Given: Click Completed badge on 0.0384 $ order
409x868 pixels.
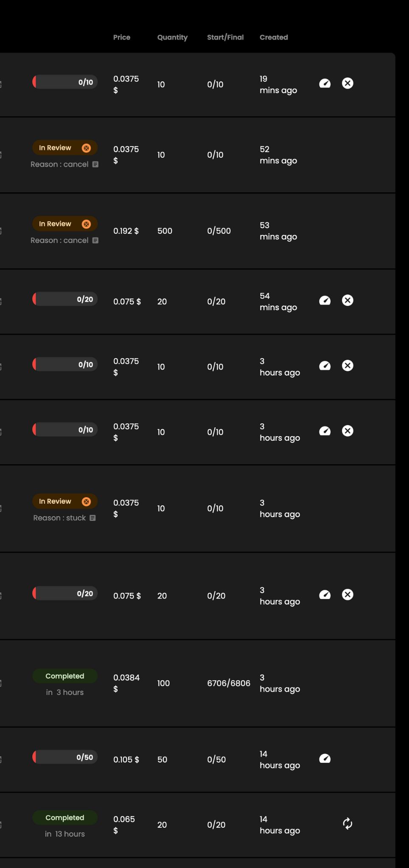Looking at the screenshot, I should pos(65,676).
